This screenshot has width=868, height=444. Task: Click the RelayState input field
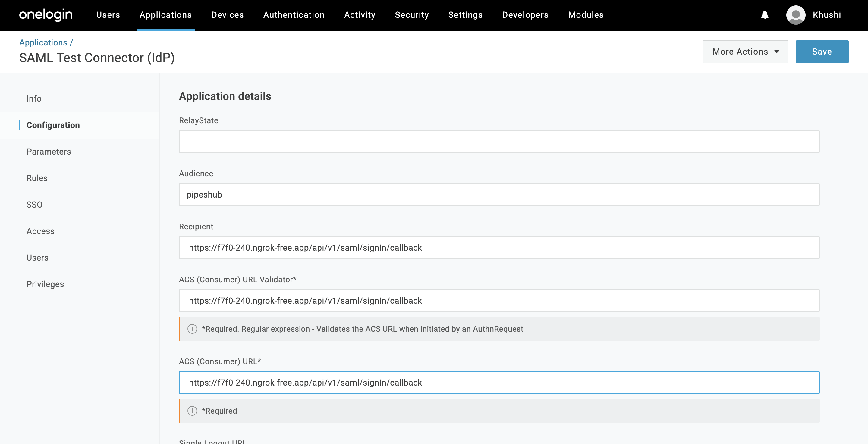[x=499, y=142]
